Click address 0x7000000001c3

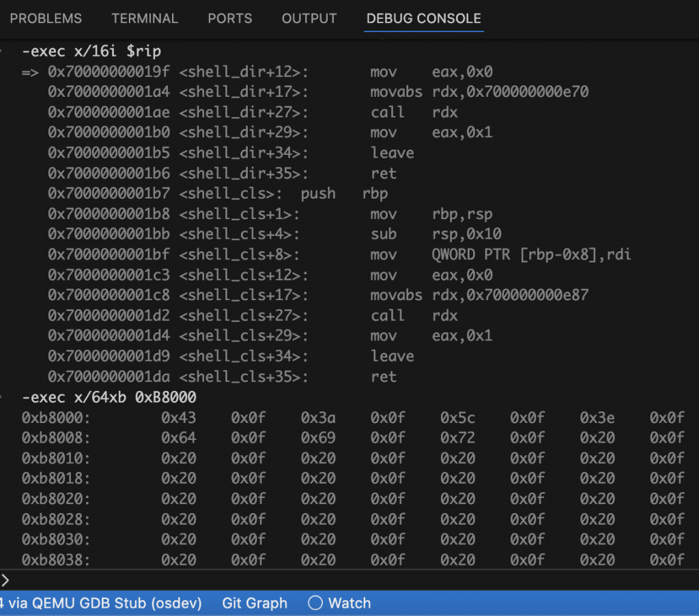click(x=109, y=275)
